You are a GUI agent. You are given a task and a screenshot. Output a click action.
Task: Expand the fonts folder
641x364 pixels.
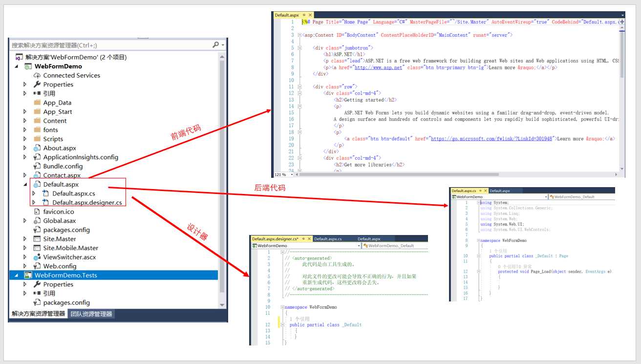click(25, 130)
